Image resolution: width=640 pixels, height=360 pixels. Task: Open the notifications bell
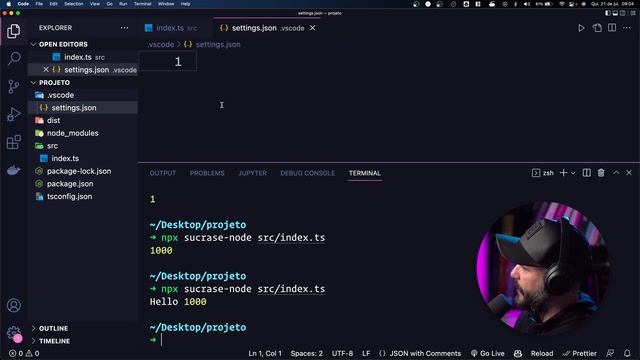[x=627, y=353]
